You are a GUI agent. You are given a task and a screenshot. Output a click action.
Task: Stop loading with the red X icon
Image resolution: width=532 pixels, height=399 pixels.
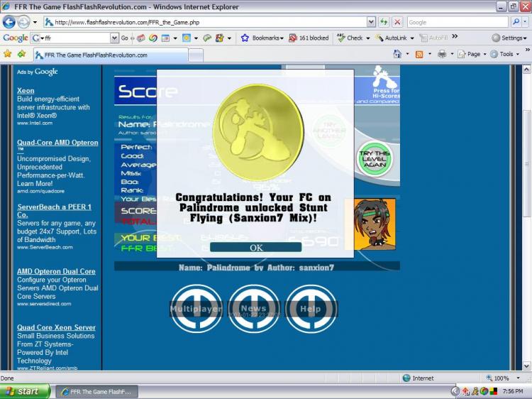coord(397,23)
